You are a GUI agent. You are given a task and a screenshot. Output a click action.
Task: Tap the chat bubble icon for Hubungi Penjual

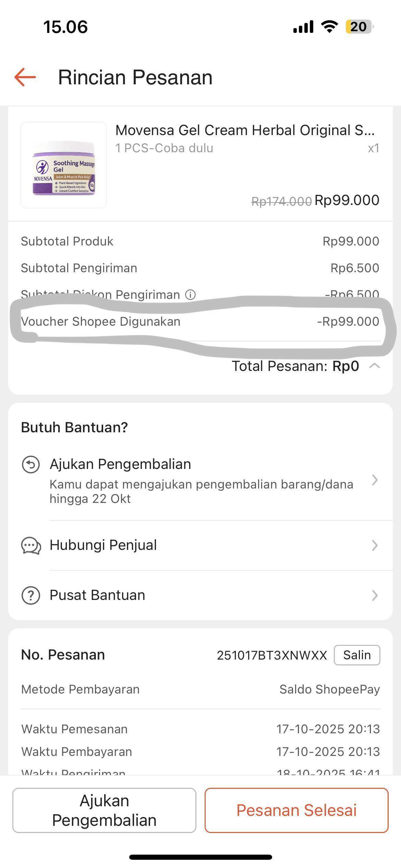(x=31, y=545)
